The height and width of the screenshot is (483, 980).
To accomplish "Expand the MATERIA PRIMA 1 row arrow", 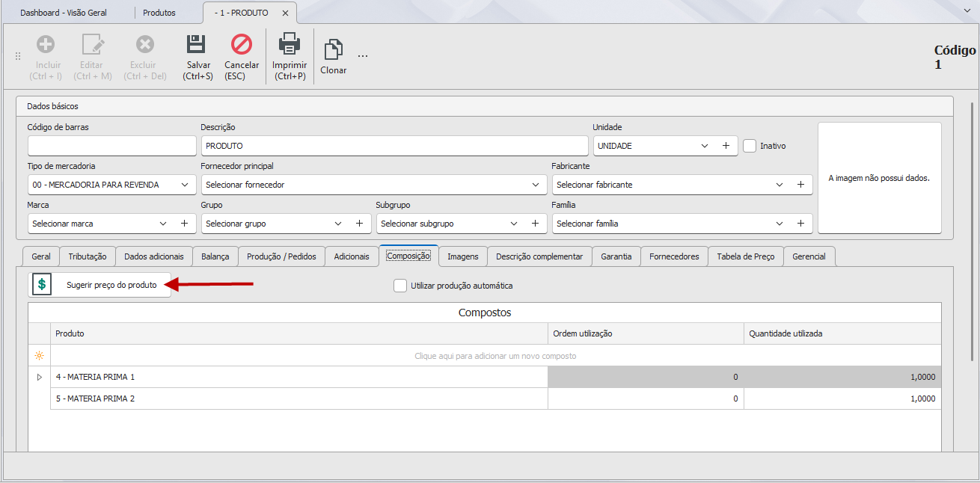I will [40, 378].
